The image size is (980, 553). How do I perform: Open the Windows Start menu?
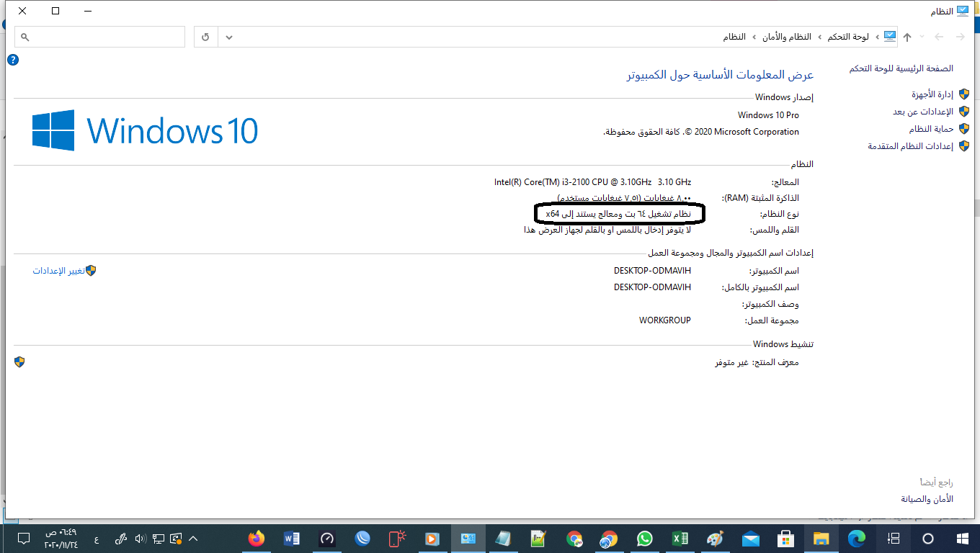coord(963,539)
